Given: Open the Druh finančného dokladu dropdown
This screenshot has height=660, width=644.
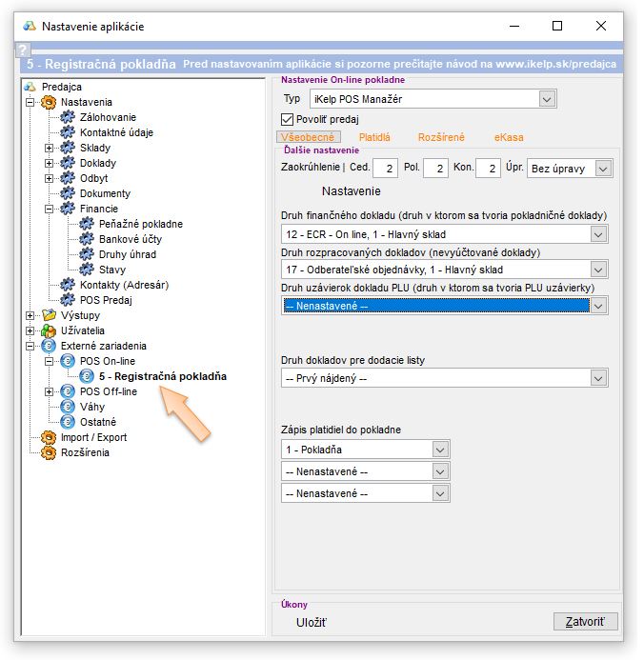Looking at the screenshot, I should click(597, 233).
